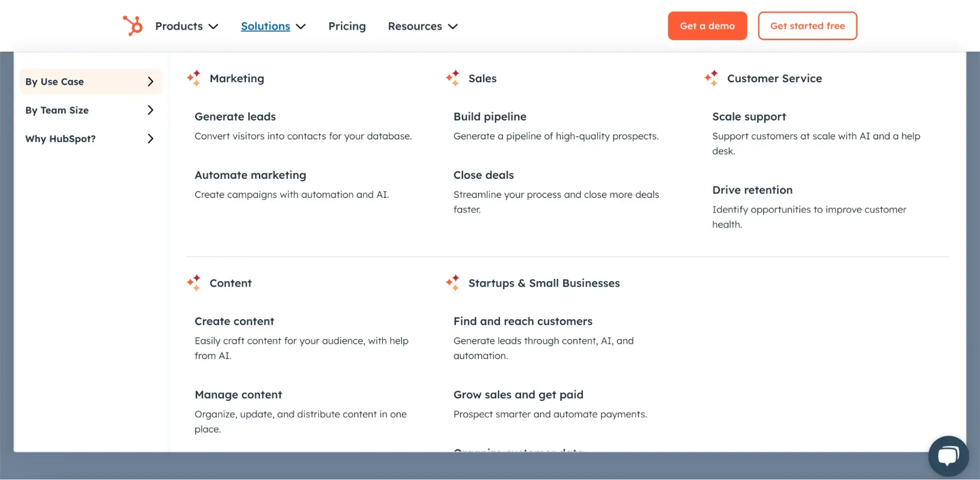The width and height of the screenshot is (980, 480).
Task: Click the Get a demo button
Action: coord(707,26)
